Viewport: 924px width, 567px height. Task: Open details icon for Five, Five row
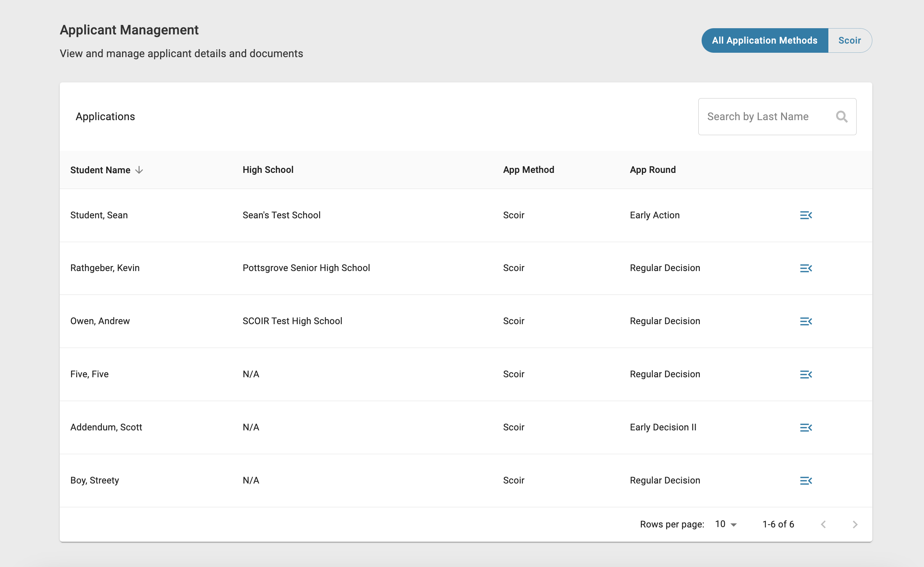(806, 374)
